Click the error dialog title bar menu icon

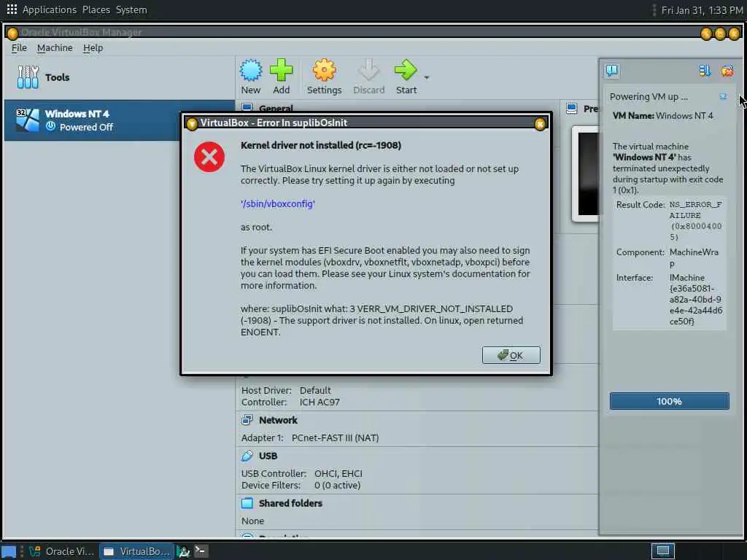(x=192, y=124)
